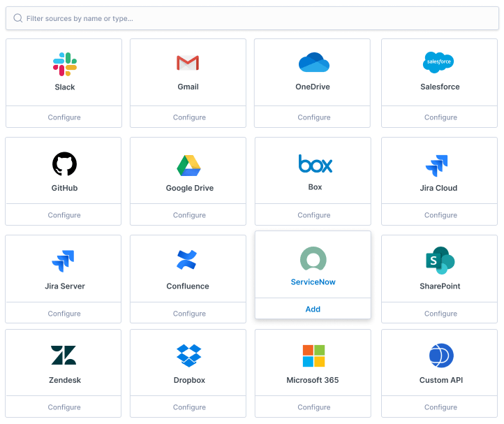Select the SharePoint logo icon
The width and height of the screenshot is (504, 424).
coord(440,261)
